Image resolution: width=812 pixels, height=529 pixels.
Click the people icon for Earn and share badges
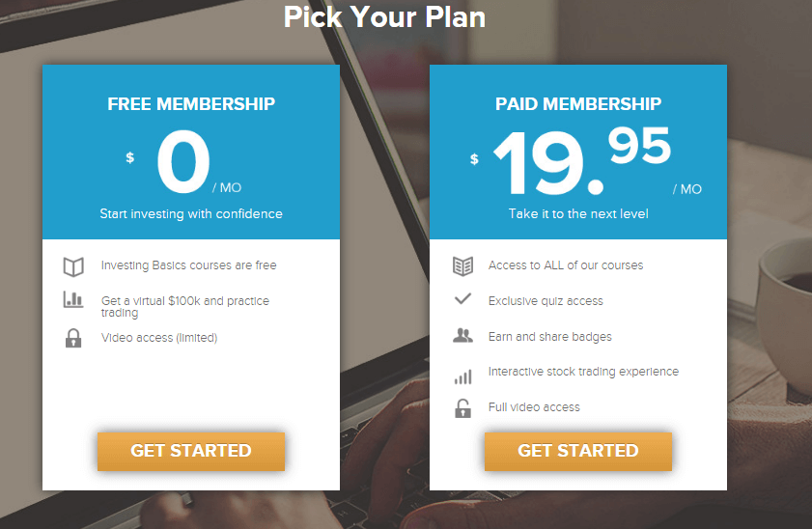click(462, 336)
